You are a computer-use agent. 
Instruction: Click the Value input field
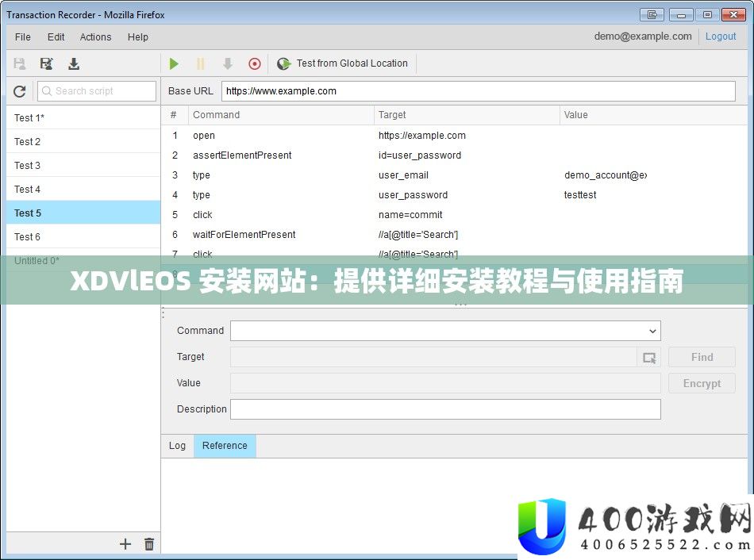[x=445, y=384]
